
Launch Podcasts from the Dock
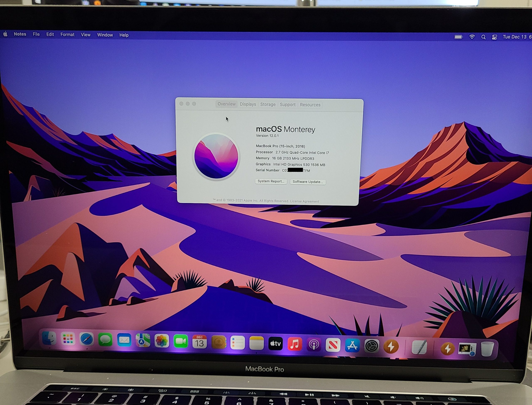point(314,345)
